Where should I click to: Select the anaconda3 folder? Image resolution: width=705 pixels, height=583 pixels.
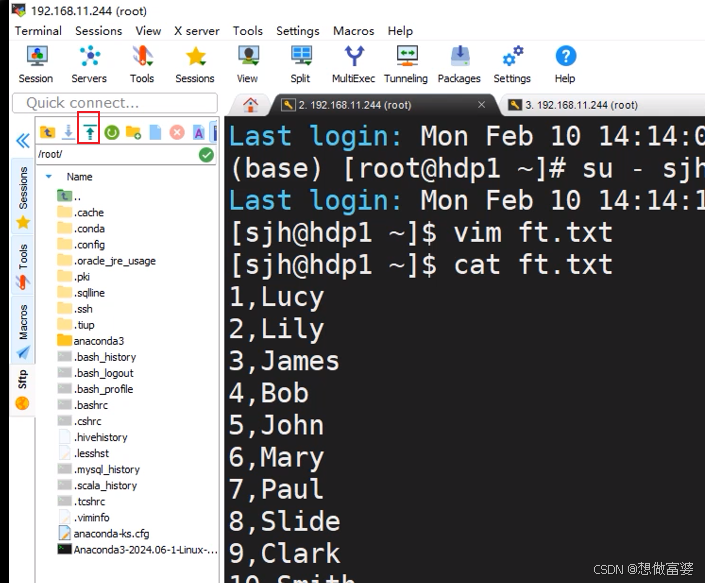pyautogui.click(x=91, y=341)
